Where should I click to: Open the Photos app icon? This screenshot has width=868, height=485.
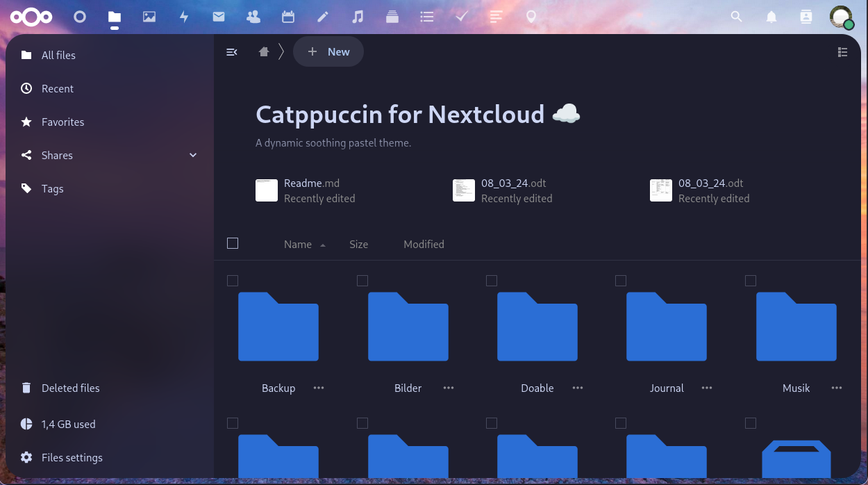pyautogui.click(x=149, y=17)
